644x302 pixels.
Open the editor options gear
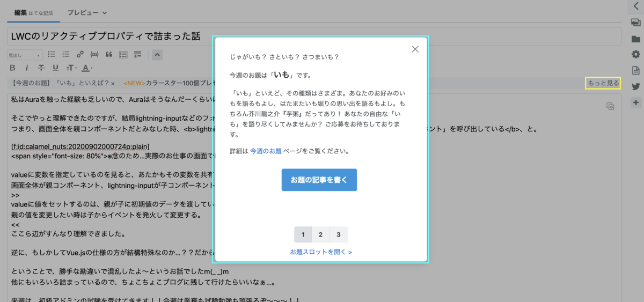636,54
